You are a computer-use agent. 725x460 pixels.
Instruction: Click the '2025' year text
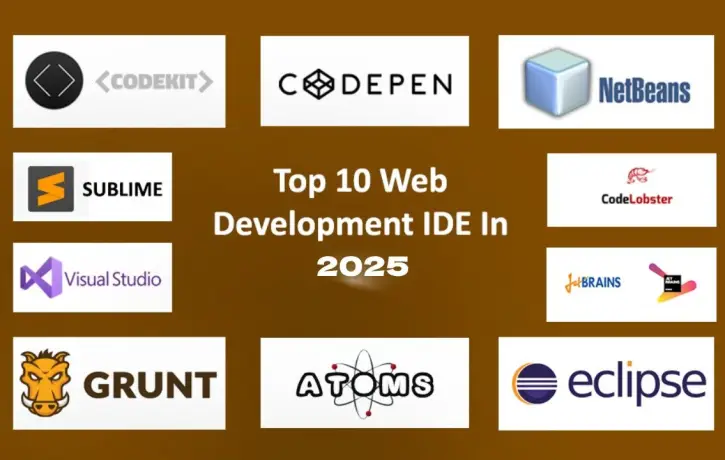(363, 267)
